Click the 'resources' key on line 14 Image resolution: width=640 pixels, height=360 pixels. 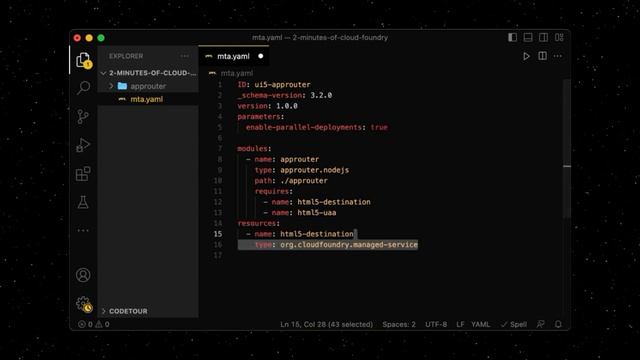257,223
